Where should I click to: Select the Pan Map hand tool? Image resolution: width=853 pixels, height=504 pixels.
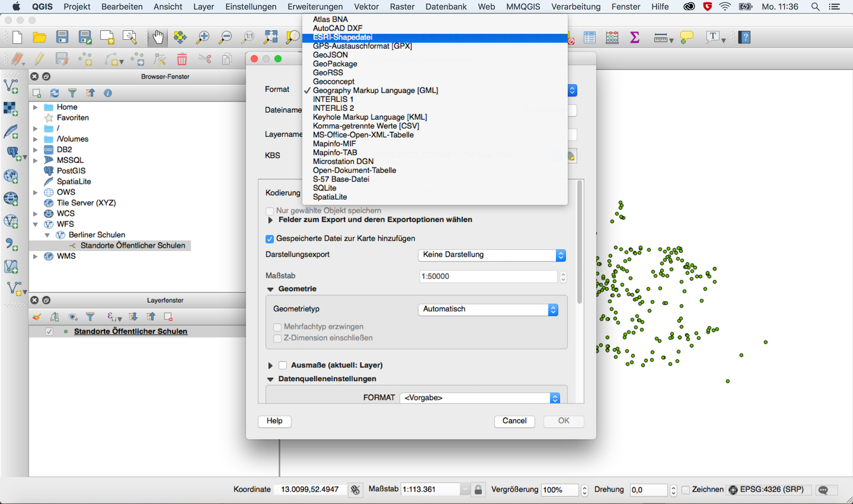[157, 37]
